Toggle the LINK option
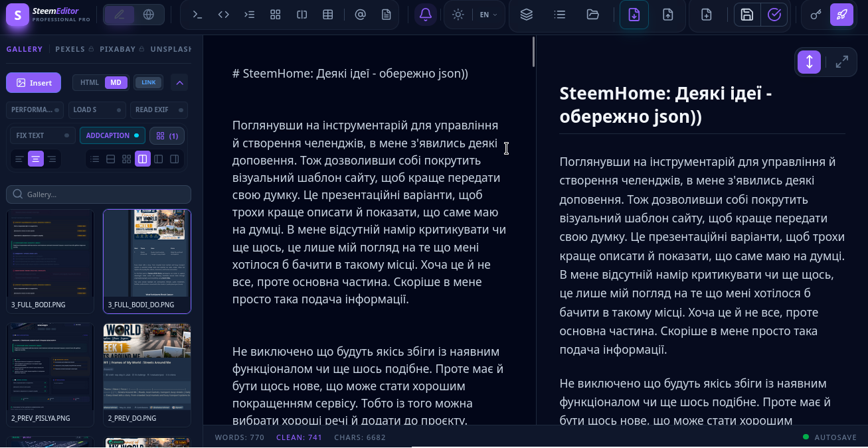 149,82
